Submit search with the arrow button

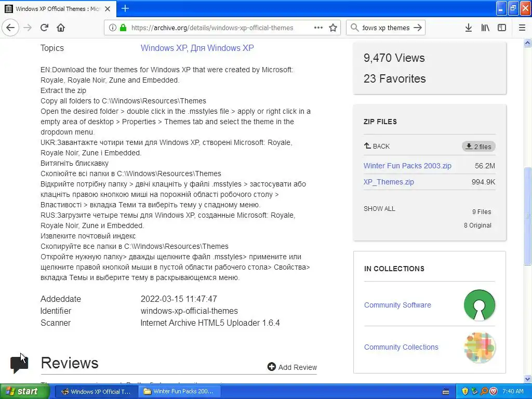[418, 28]
